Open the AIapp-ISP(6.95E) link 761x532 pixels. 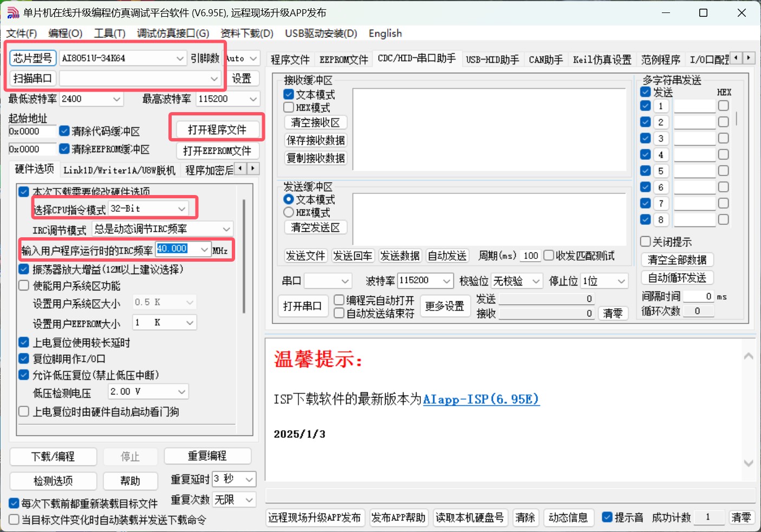tap(481, 399)
